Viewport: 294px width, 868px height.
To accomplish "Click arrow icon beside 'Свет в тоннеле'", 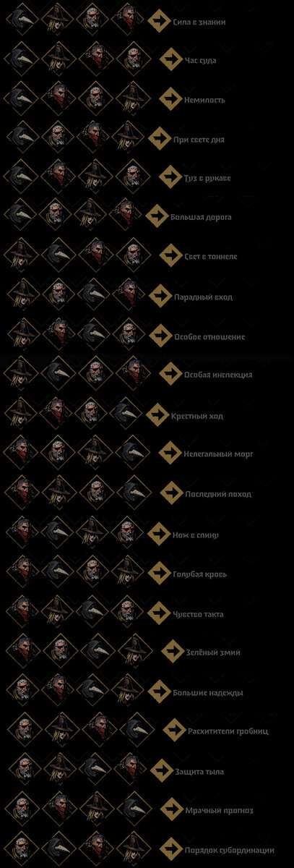I will (170, 256).
